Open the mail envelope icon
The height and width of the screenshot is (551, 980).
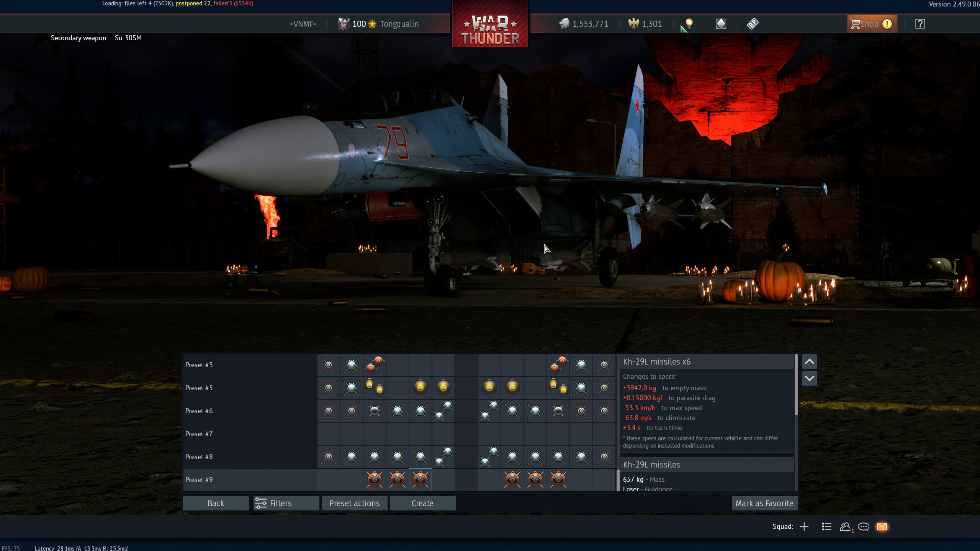point(882,526)
